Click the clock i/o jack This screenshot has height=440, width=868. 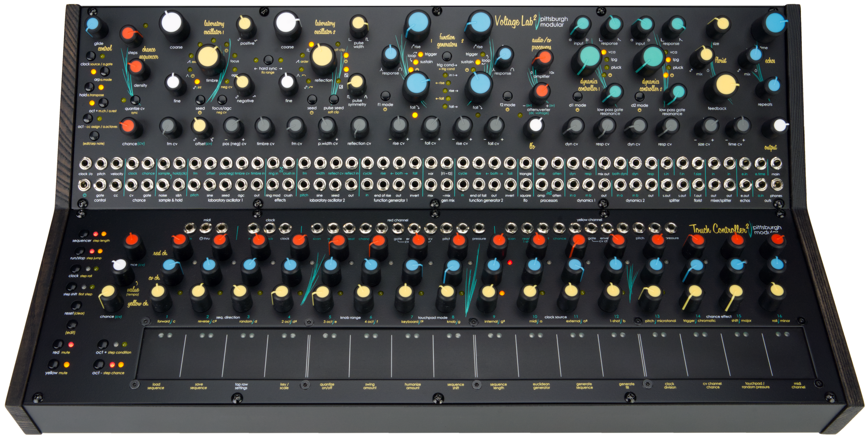point(85,164)
